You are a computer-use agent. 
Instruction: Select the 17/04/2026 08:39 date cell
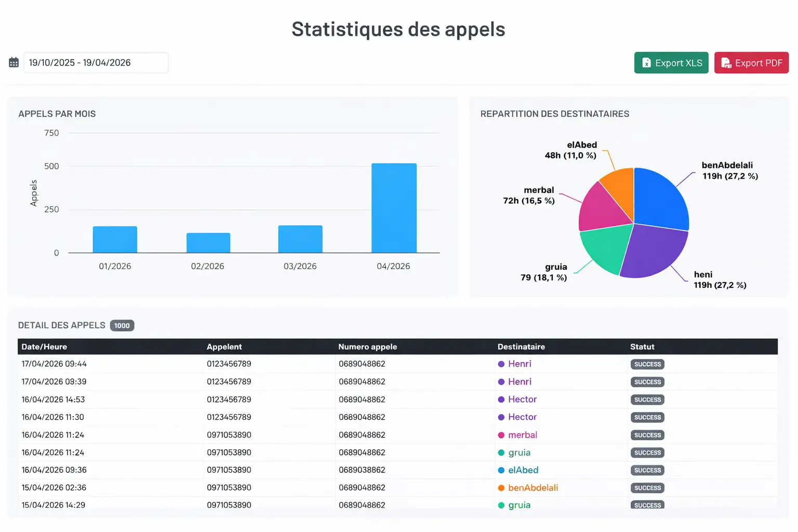pyautogui.click(x=54, y=381)
